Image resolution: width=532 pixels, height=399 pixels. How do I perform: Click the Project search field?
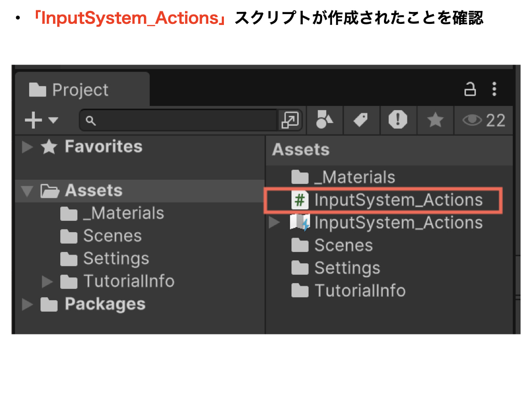tap(182, 121)
